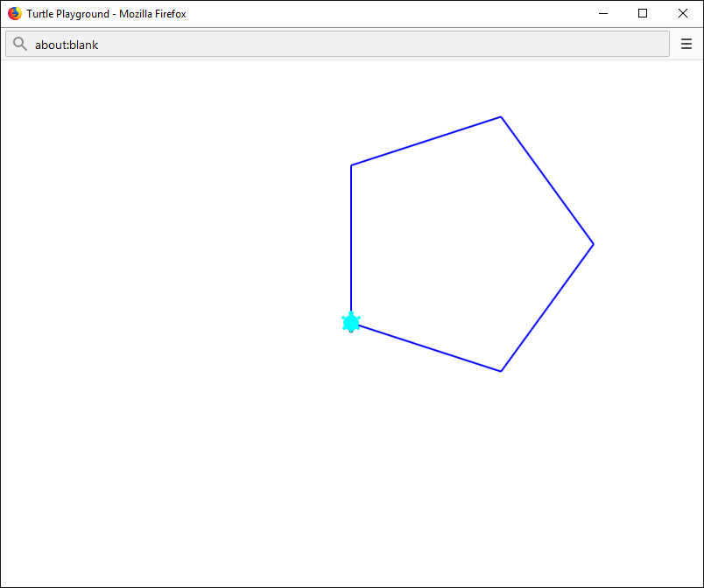Click the window title text Turtle Playground
The width and height of the screenshot is (704, 588).
click(67, 14)
